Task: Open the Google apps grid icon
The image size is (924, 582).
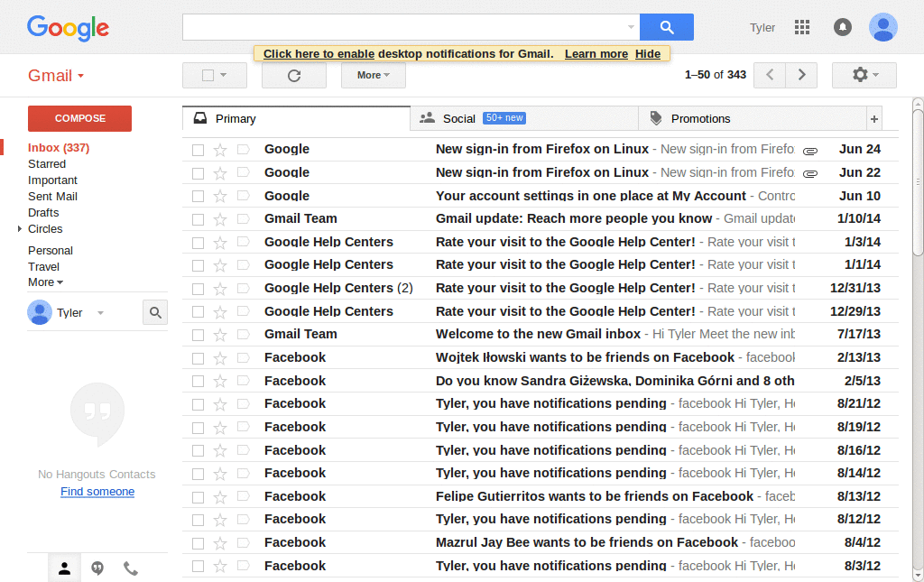Action: pyautogui.click(x=802, y=27)
